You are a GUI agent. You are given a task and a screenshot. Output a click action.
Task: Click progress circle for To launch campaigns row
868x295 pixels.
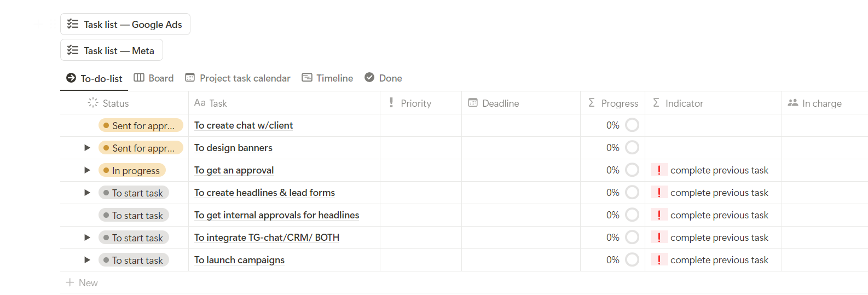(632, 260)
